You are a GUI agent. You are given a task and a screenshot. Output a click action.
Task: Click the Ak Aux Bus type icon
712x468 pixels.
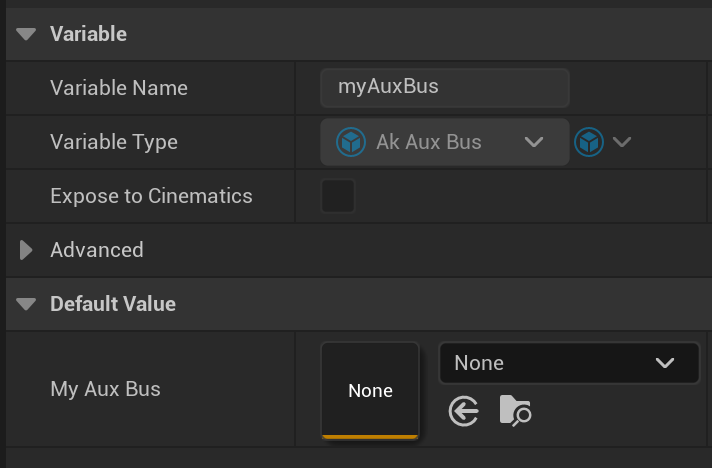(351, 142)
